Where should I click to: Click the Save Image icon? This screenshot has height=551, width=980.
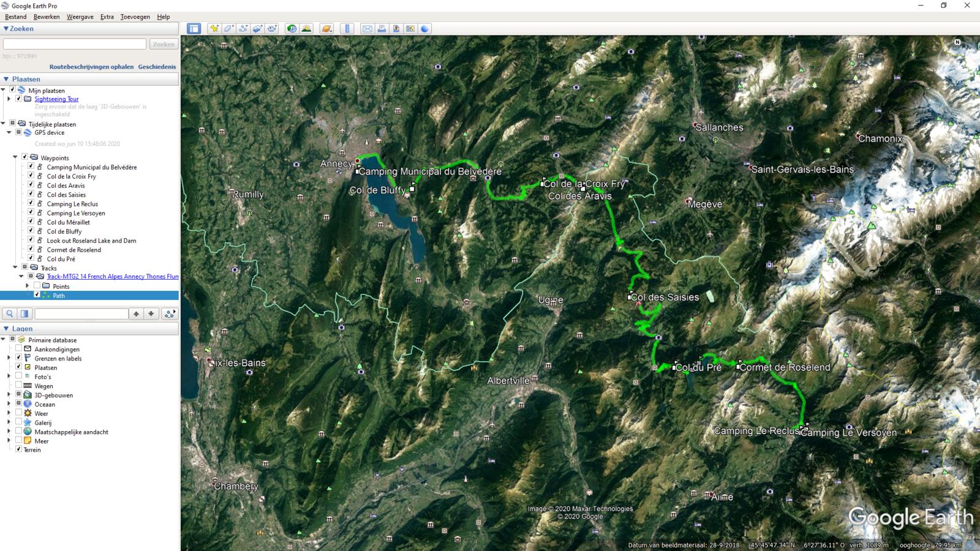[x=396, y=29]
